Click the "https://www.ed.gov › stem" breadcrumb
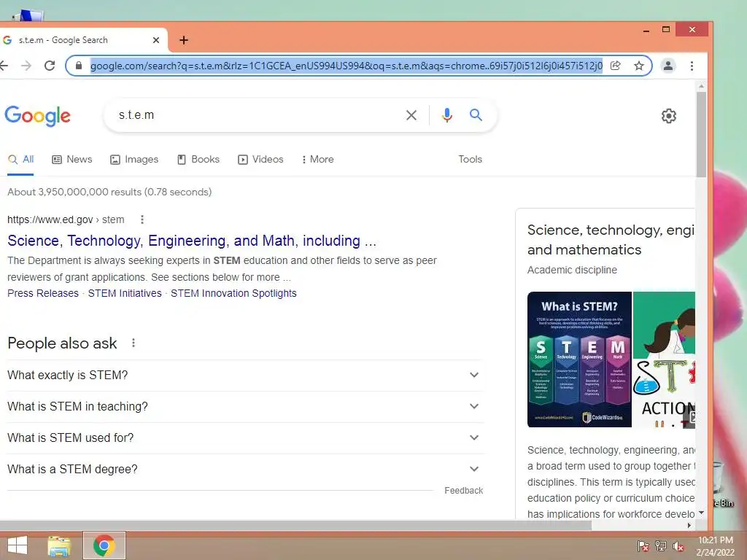 point(66,219)
